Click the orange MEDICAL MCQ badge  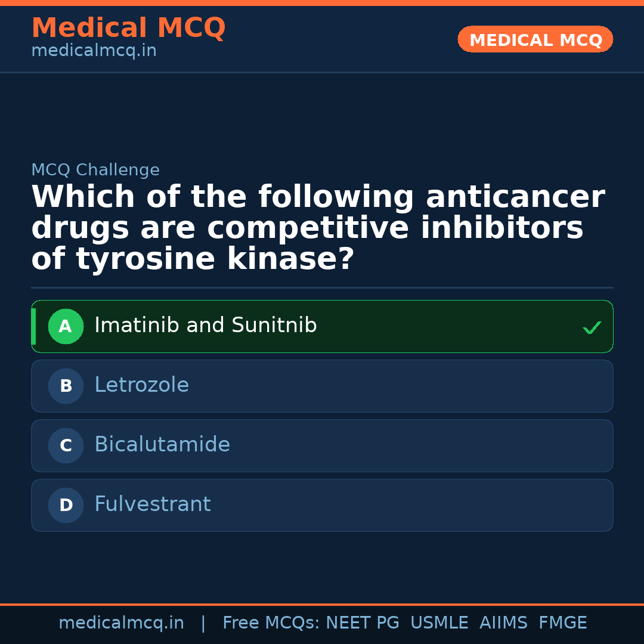click(535, 39)
